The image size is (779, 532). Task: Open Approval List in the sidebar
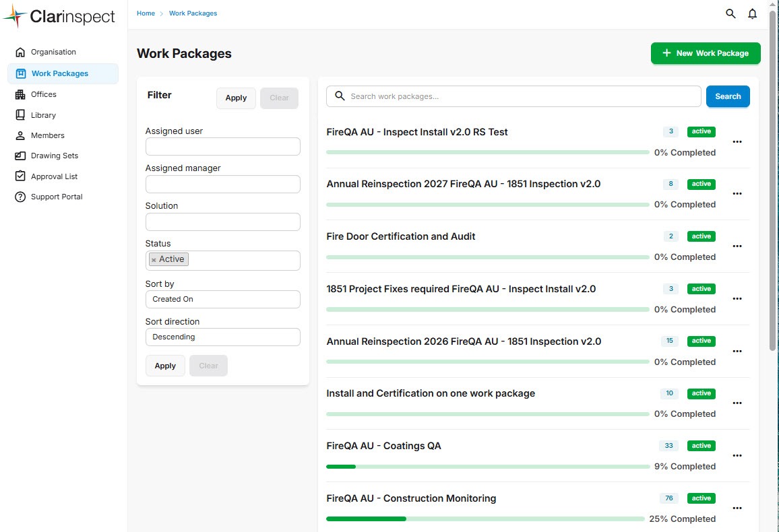click(x=54, y=176)
